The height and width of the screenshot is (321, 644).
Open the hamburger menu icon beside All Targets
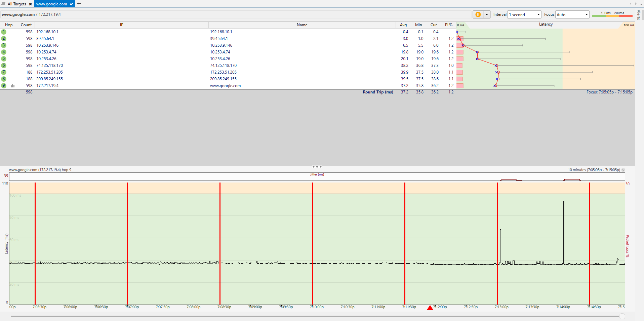tap(3, 4)
